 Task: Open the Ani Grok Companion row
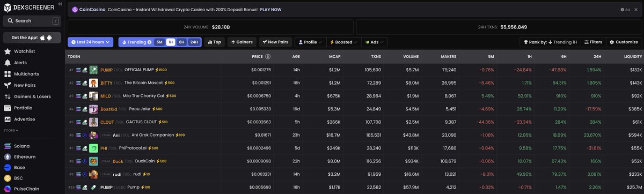354,135
